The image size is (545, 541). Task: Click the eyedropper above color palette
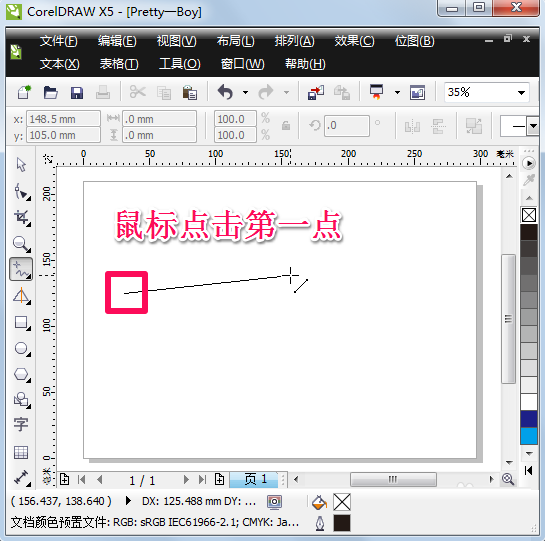[x=529, y=180]
